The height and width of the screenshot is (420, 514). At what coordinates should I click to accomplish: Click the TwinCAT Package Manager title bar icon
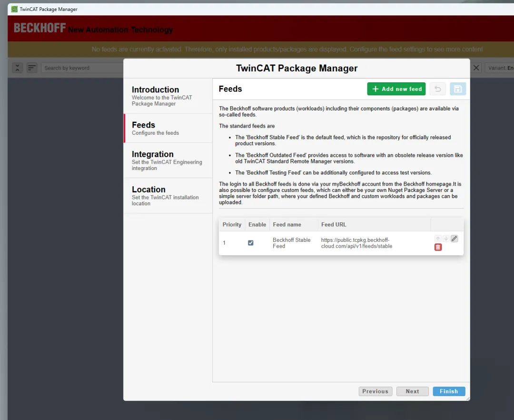(14, 9)
